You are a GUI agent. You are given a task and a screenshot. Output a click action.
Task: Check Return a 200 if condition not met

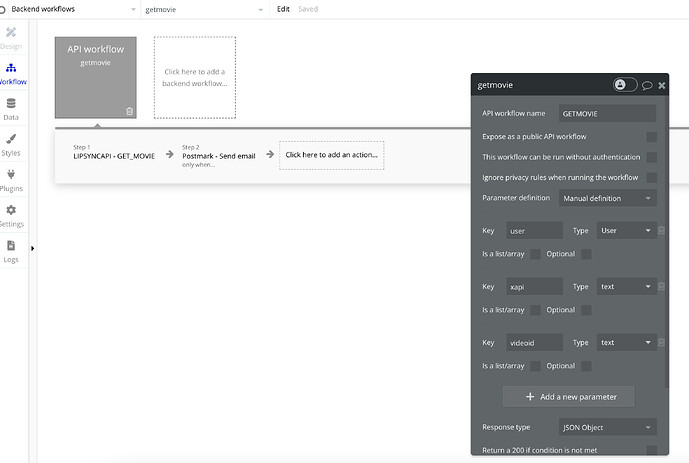652,450
